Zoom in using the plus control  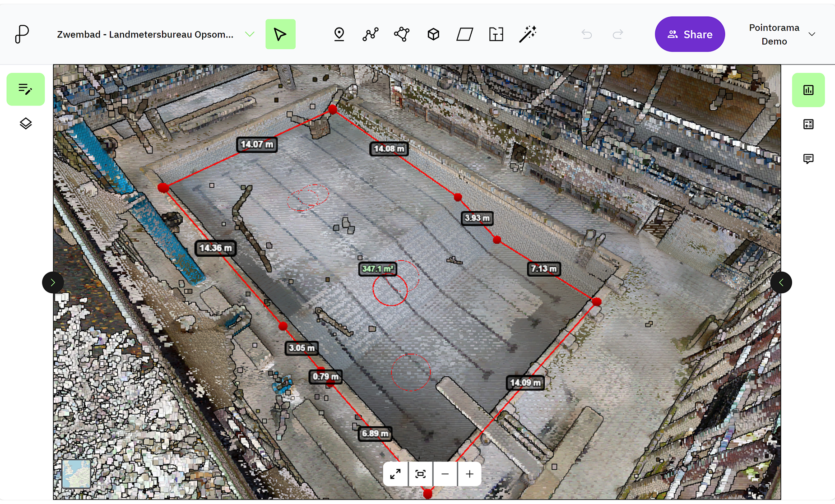469,474
